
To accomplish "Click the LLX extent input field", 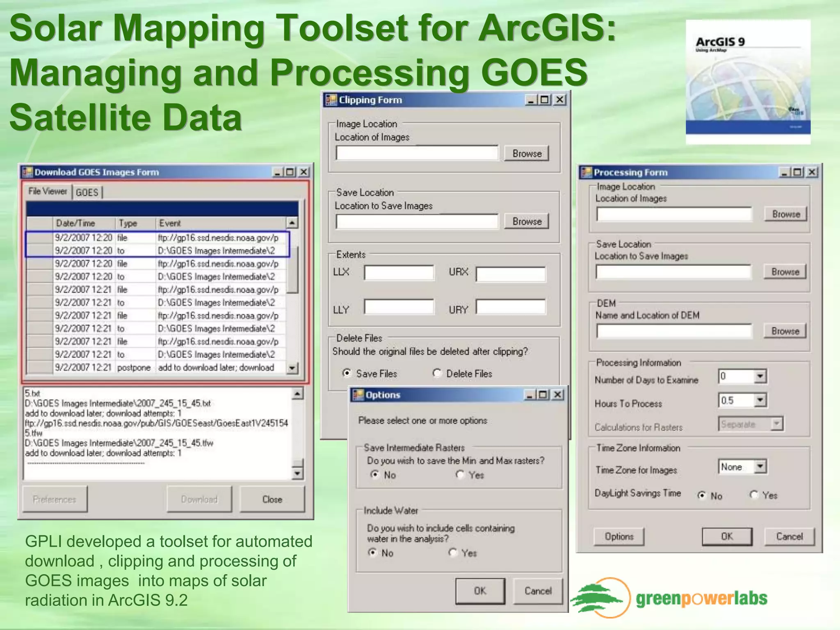I will coord(399,273).
